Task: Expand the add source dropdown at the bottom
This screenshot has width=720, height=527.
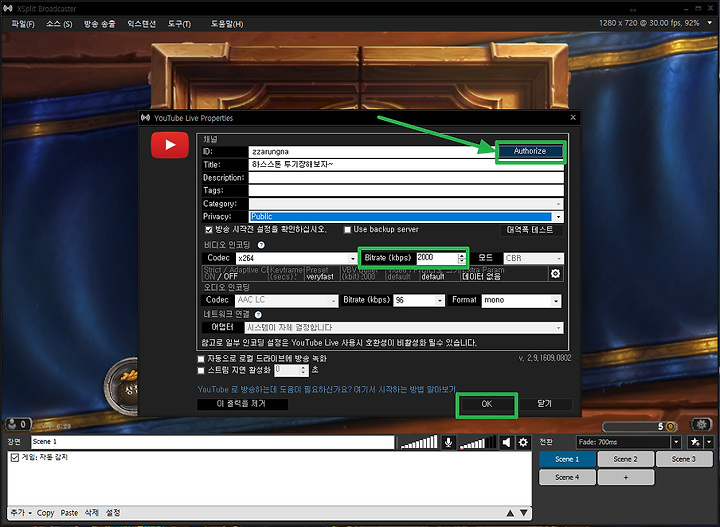Action: pos(30,513)
